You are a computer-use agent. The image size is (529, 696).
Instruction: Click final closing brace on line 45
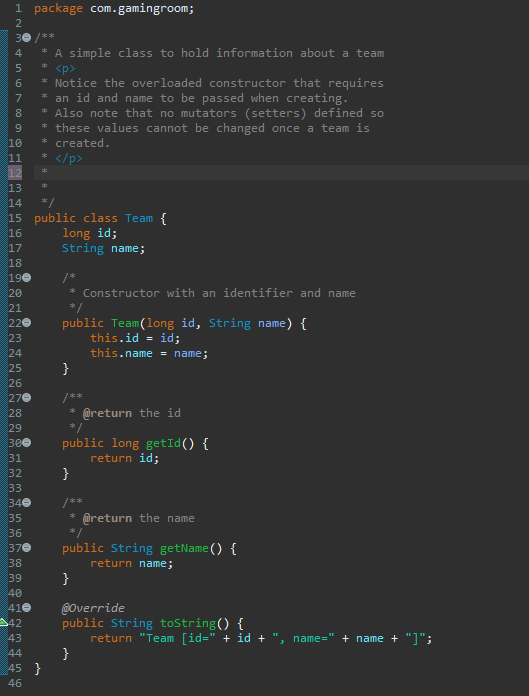[38, 668]
